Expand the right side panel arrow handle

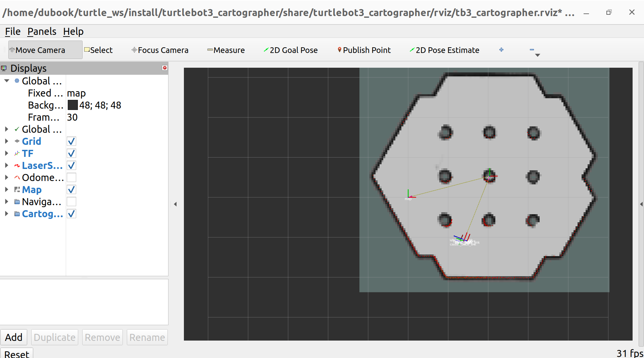tap(641, 204)
